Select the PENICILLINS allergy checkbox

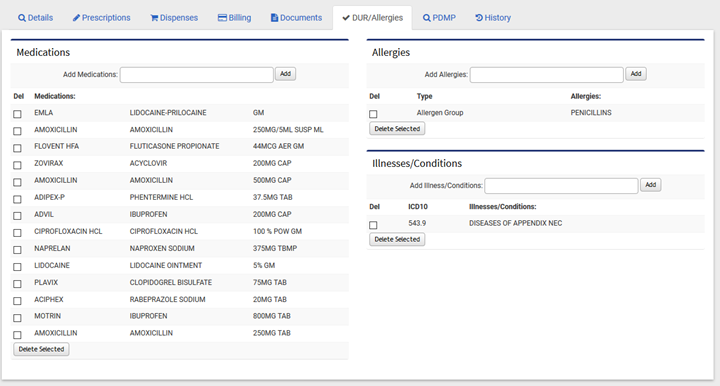tap(373, 114)
